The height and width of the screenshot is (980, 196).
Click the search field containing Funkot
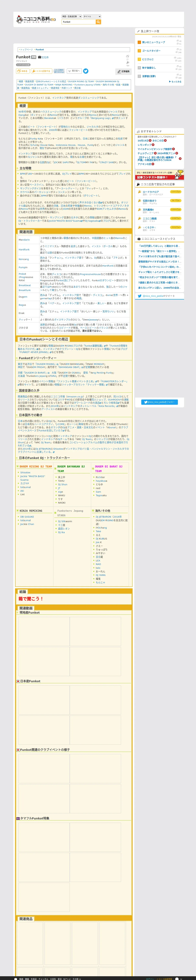pos(79,22)
